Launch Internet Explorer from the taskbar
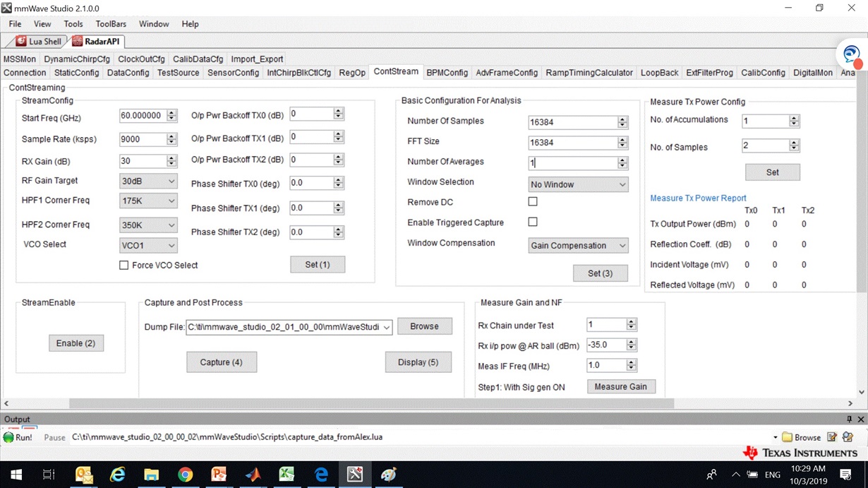 [x=117, y=475]
